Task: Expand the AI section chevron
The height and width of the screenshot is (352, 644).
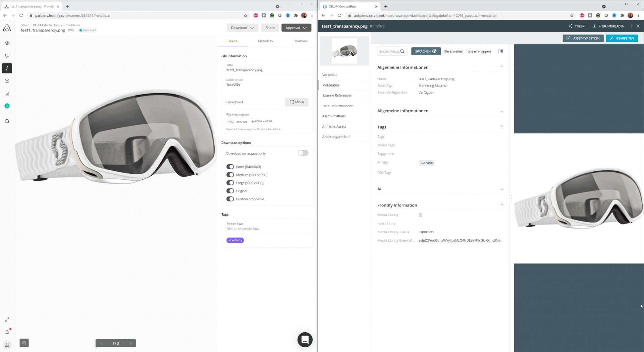Action: [501, 189]
